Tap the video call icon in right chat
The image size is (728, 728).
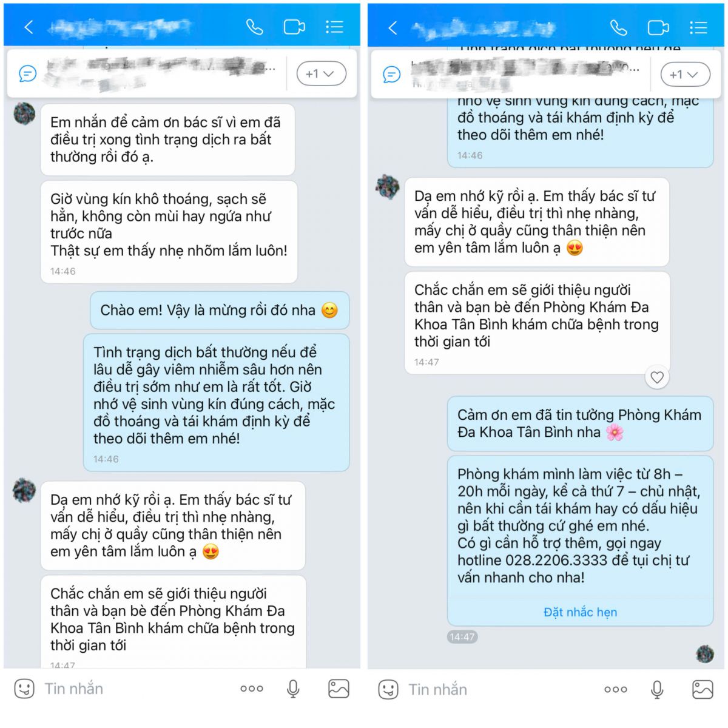(658, 27)
